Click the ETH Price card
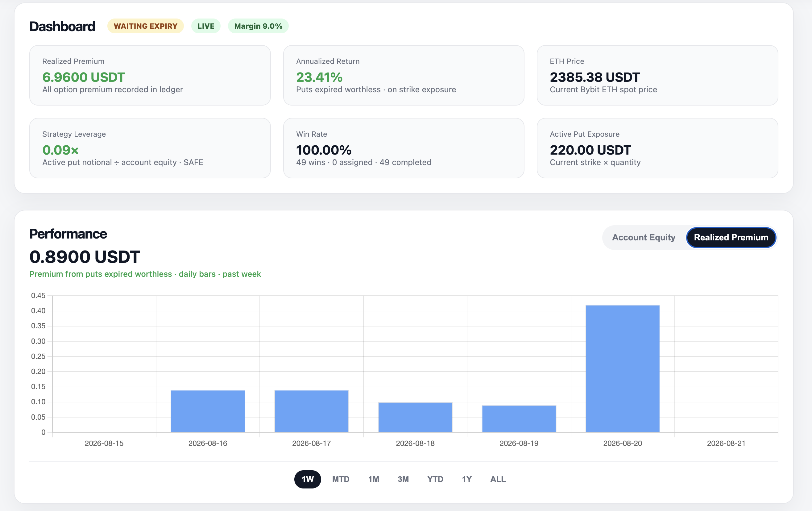The width and height of the screenshot is (812, 511). point(657,75)
